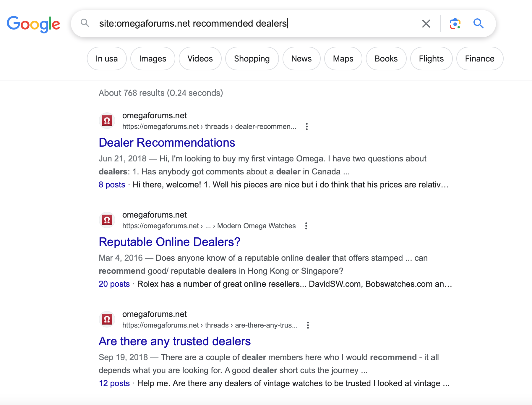Open the Dealer Recommendations thread link
Viewport: 532px width, 405px height.
click(x=167, y=143)
